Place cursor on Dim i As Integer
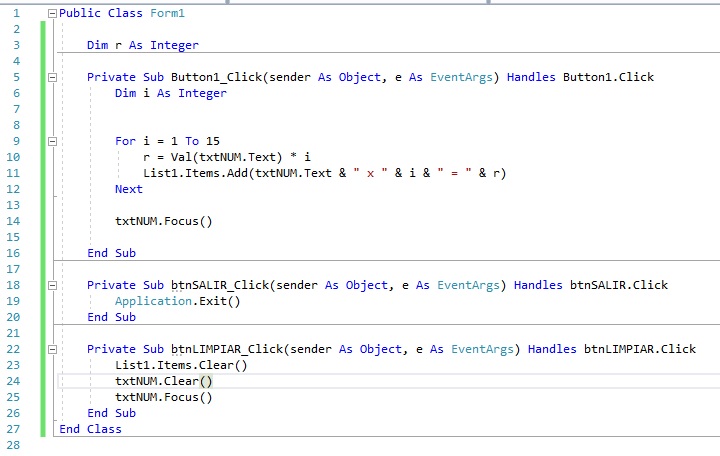This screenshot has width=720, height=456. click(x=170, y=93)
